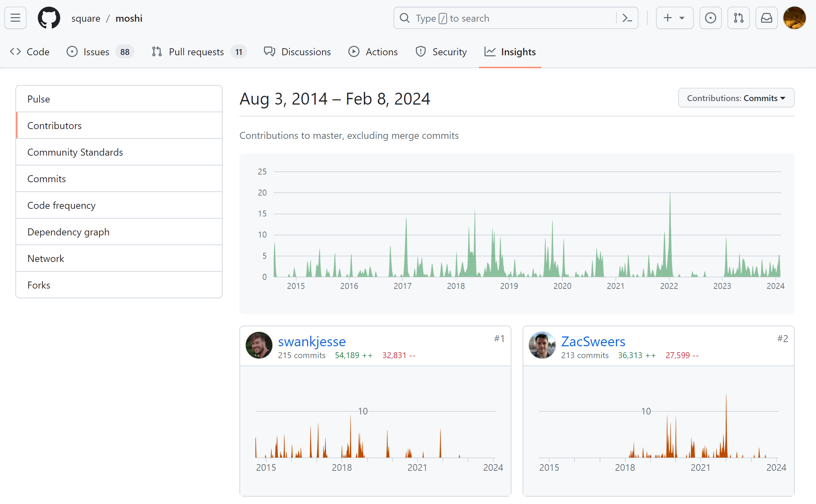Select Dependency graph in sidebar
This screenshot has height=504, width=816.
[x=68, y=232]
